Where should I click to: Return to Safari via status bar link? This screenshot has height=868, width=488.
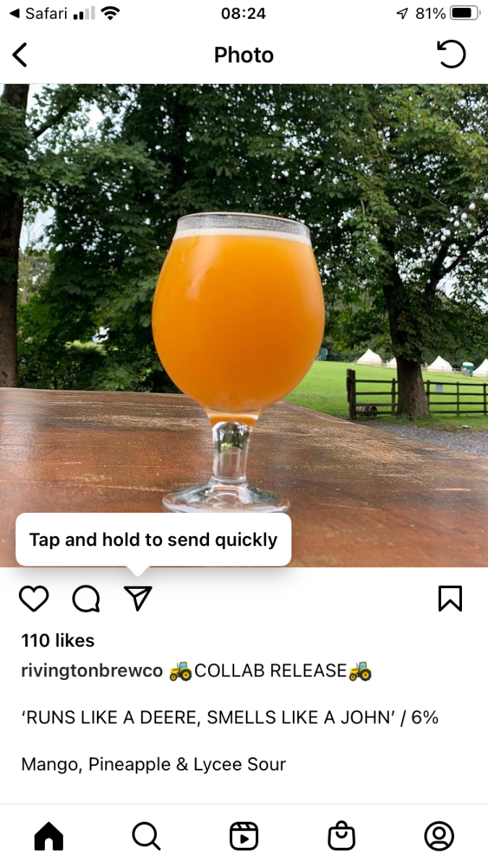tap(38, 13)
